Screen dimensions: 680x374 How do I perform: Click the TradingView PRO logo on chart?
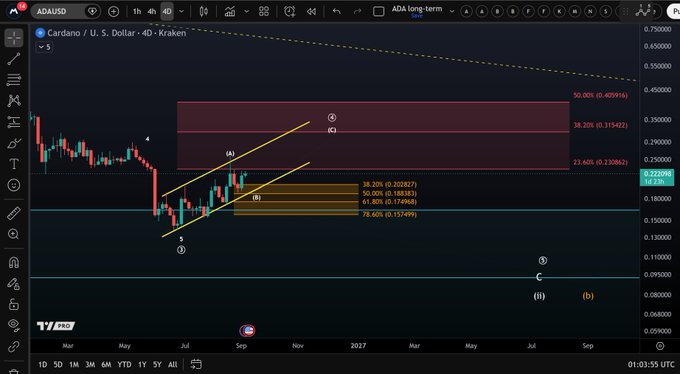click(x=56, y=326)
